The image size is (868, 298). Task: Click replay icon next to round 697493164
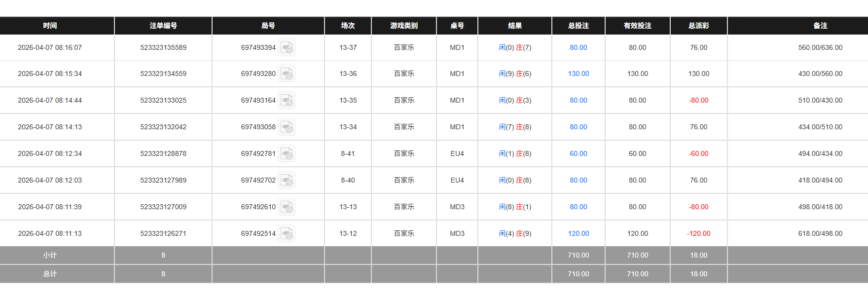[x=287, y=101]
